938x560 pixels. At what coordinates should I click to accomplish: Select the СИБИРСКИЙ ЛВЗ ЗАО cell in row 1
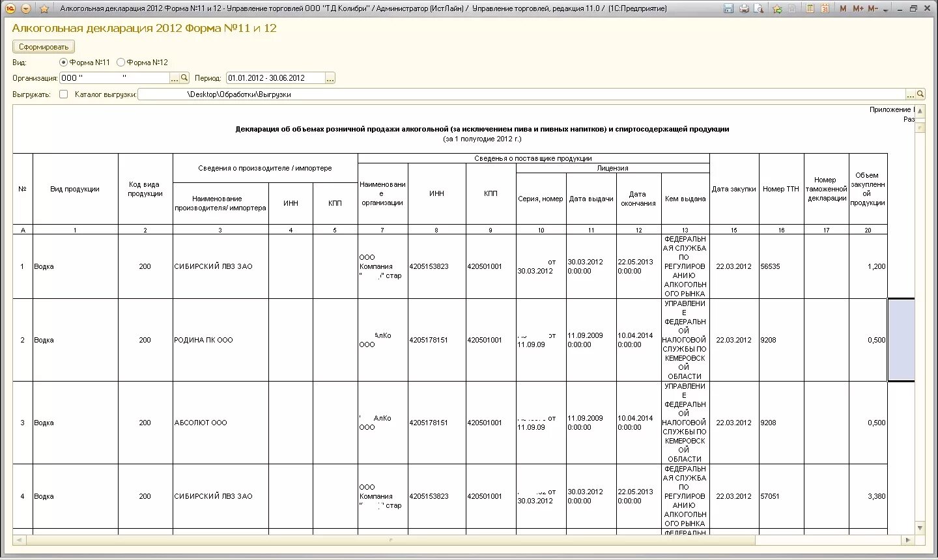[221, 266]
